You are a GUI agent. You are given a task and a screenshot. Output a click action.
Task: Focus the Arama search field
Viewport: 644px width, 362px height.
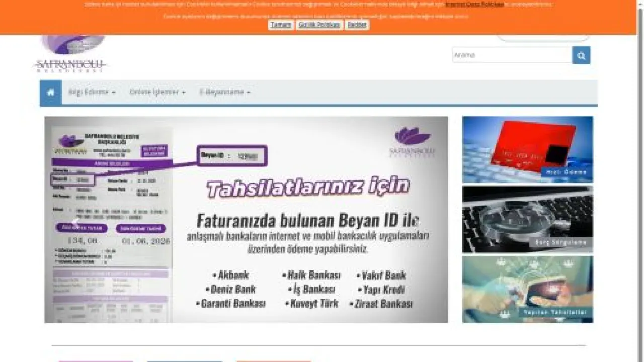tap(512, 55)
